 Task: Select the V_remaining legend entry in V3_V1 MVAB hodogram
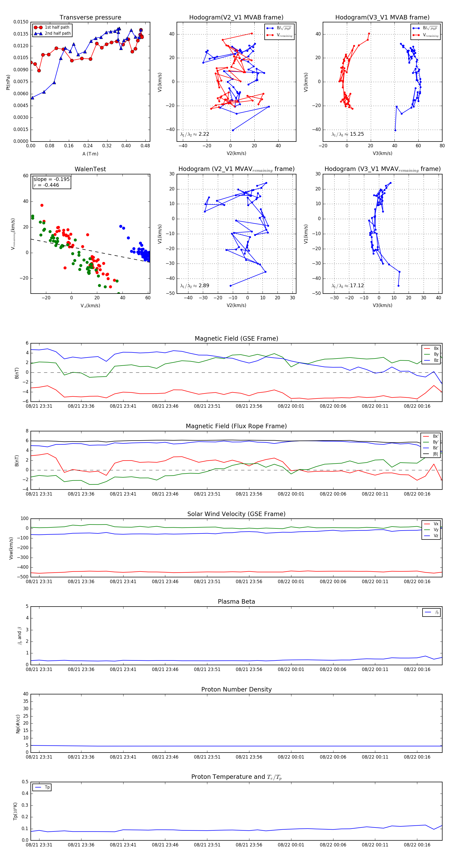point(425,35)
